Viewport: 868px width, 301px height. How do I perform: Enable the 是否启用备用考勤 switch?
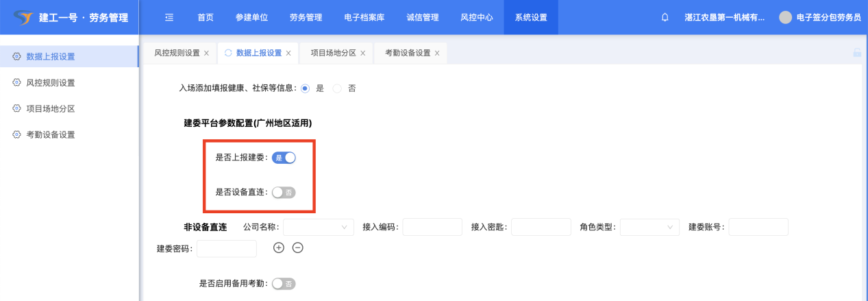pos(284,283)
